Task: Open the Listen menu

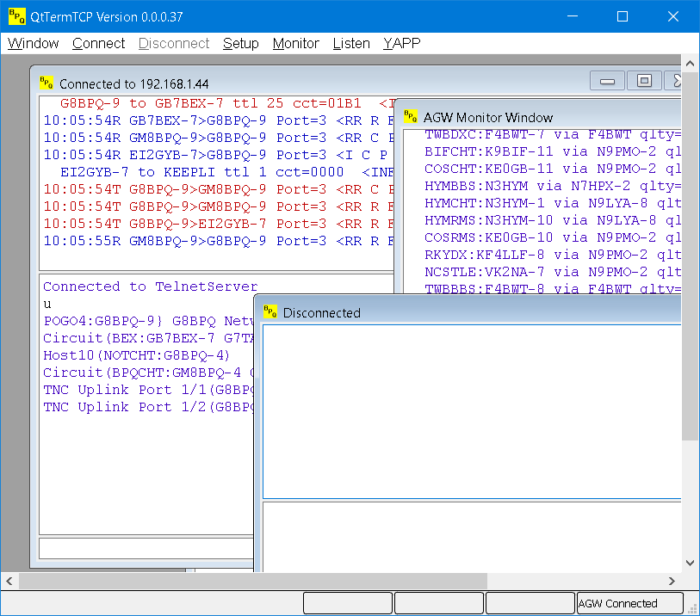Action: point(351,43)
